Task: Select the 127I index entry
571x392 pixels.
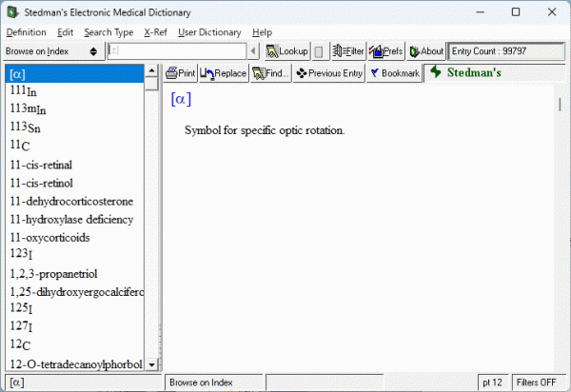Action: (74, 327)
